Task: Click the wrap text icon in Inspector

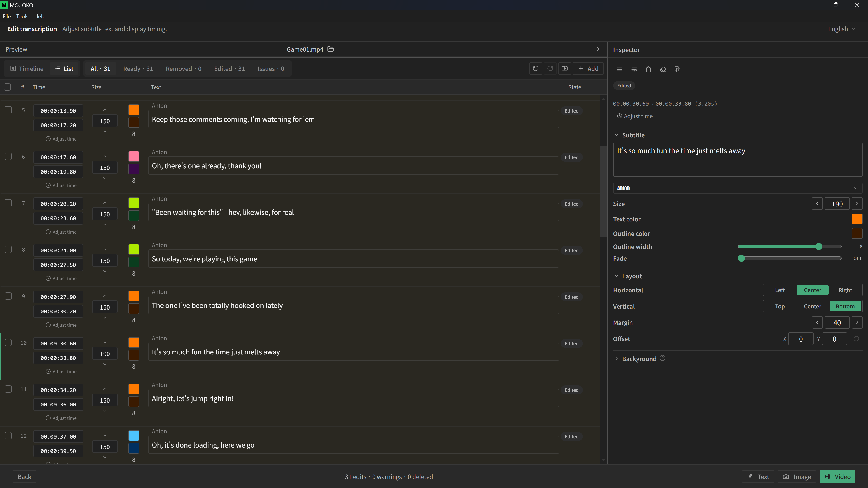Action: 634,69
